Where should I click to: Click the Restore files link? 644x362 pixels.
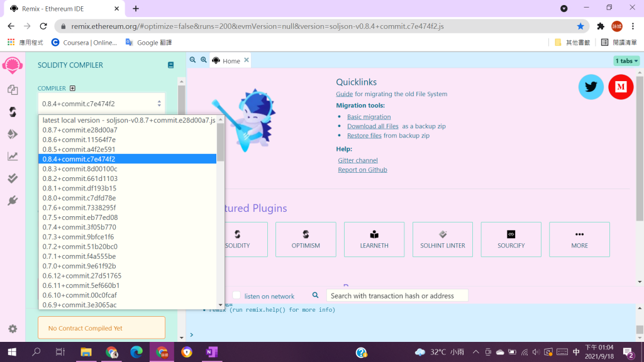tap(364, 136)
